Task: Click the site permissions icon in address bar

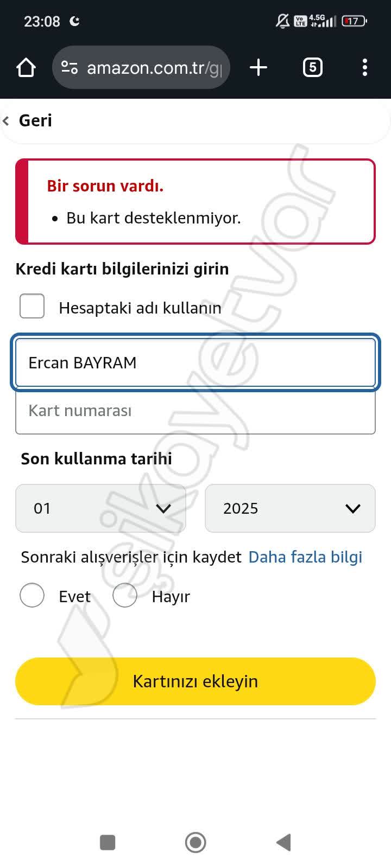Action: pyautogui.click(x=70, y=67)
